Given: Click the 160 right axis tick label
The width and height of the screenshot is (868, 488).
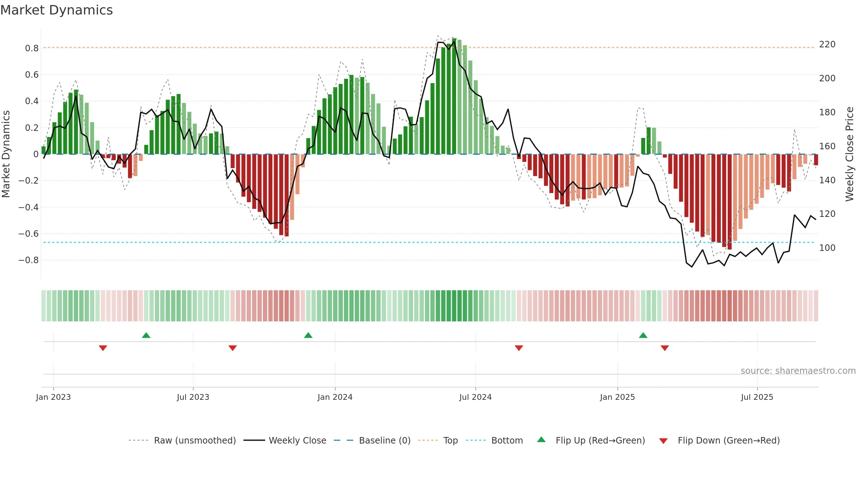Looking at the screenshot, I should pyautogui.click(x=827, y=146).
